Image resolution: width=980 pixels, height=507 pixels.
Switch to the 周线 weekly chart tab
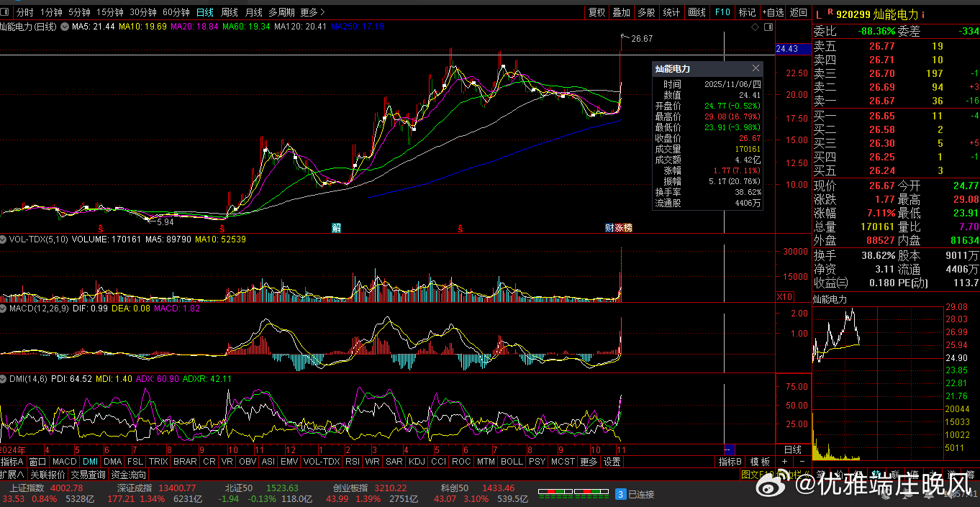229,12
